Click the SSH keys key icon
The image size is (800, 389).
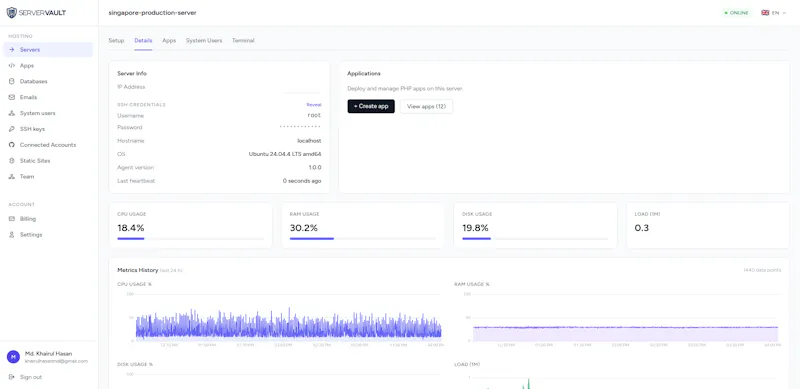tap(12, 129)
